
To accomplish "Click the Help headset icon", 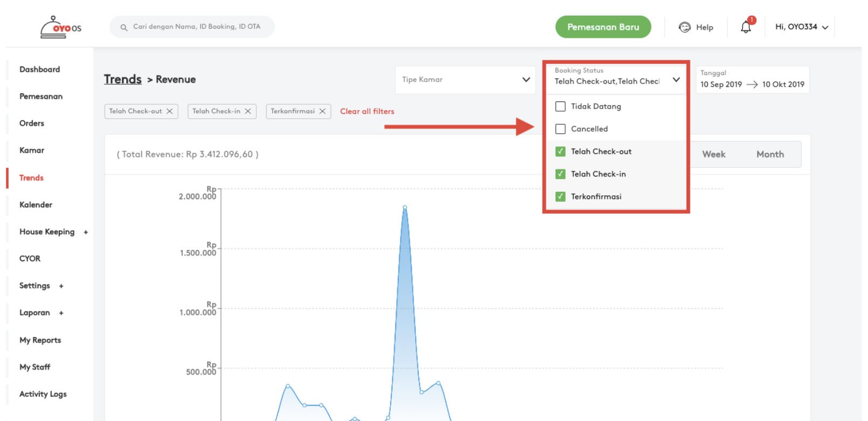I will tap(684, 27).
